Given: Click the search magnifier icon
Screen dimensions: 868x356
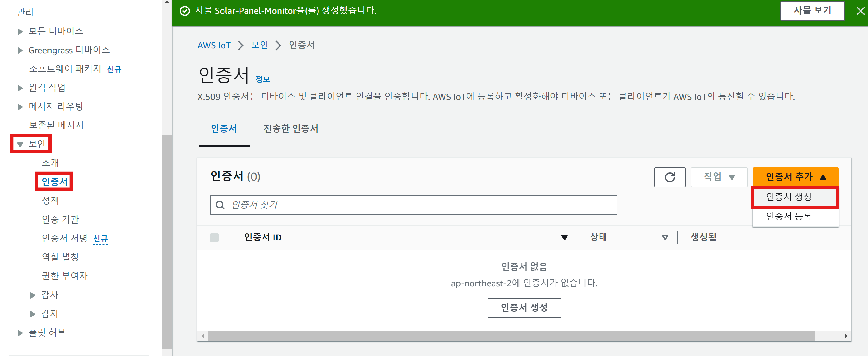Looking at the screenshot, I should [220, 205].
